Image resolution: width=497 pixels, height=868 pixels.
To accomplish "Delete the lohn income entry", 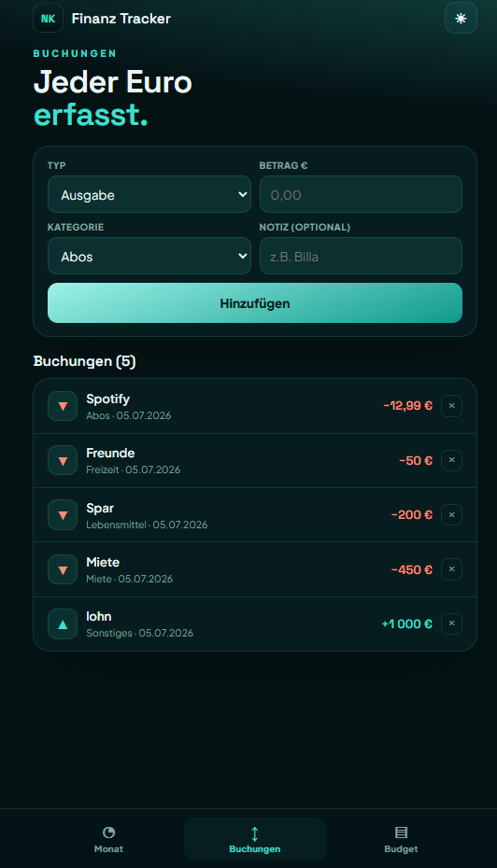I will click(451, 623).
